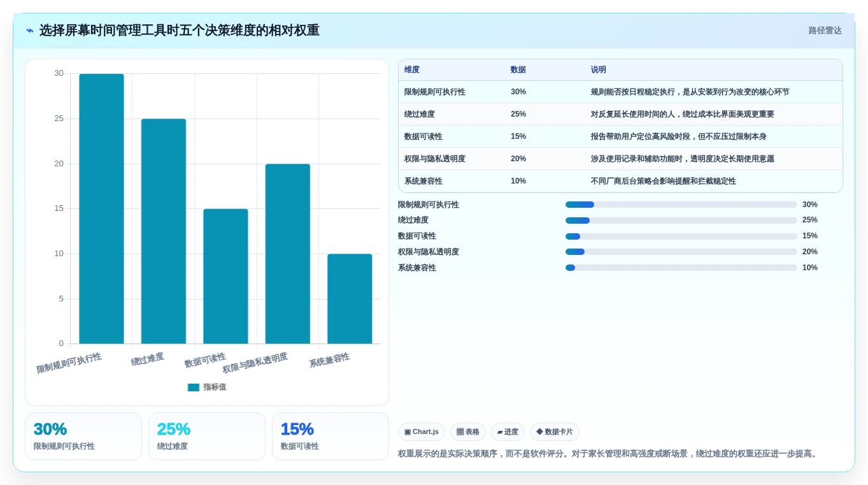Click the 绕过难度 bar in chart
Screen dimensions: 868x485
164,231
